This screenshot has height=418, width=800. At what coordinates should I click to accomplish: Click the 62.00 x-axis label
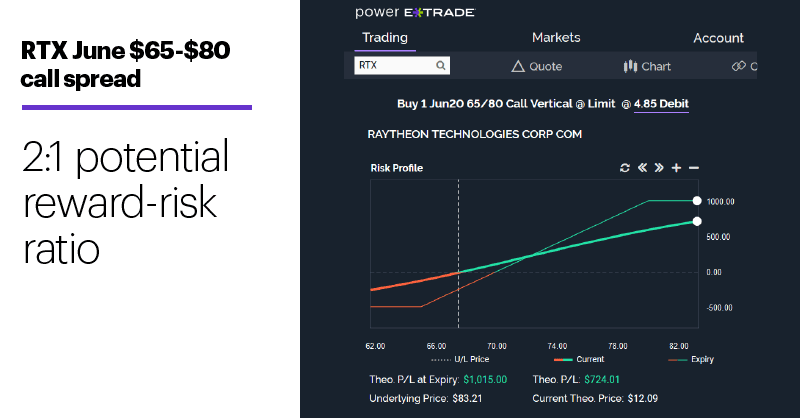click(376, 346)
